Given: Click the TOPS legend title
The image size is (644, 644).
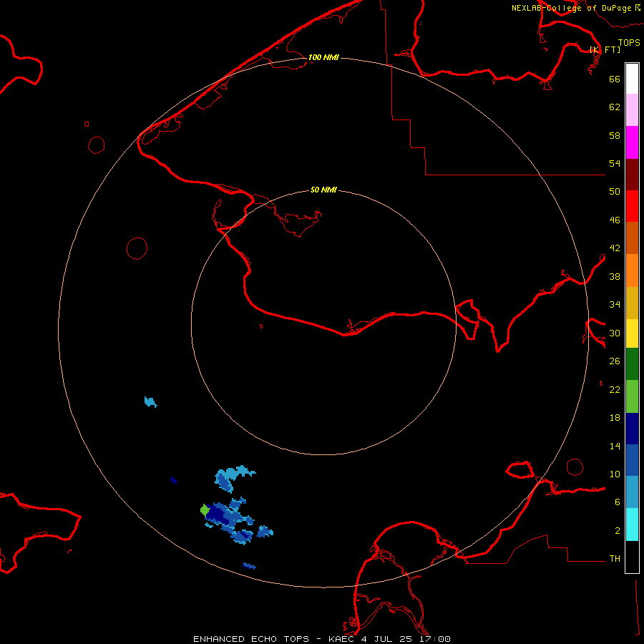Looking at the screenshot, I should point(629,42).
